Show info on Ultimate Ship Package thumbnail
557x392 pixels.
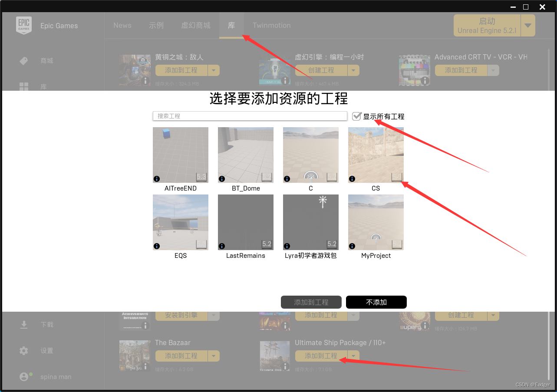click(286, 366)
